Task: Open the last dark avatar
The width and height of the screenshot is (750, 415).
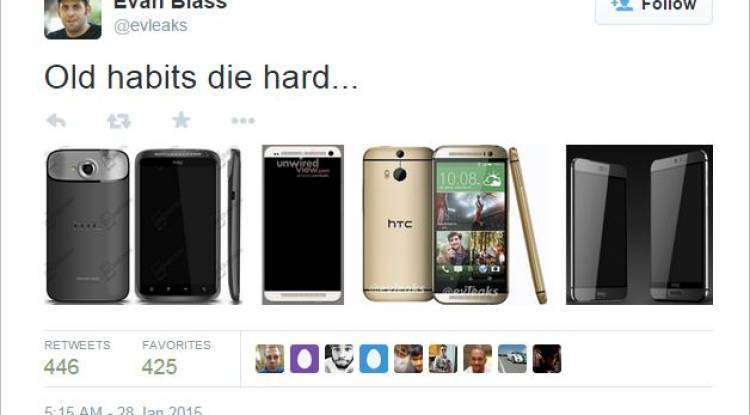Action: 547,359
